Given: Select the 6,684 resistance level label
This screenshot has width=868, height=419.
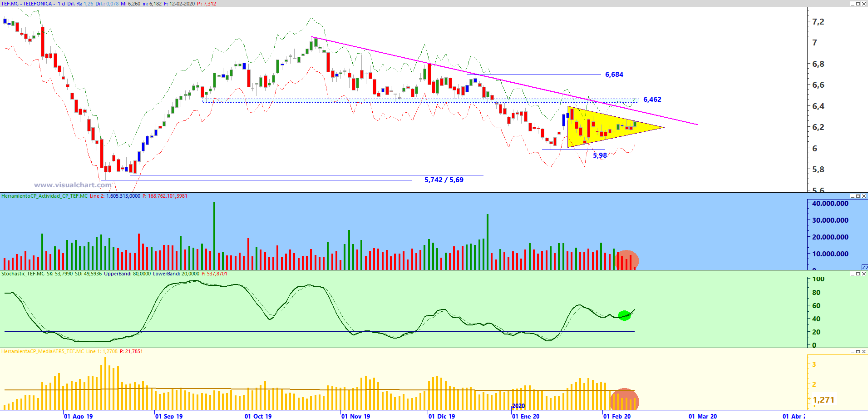Looking at the screenshot, I should 614,75.
